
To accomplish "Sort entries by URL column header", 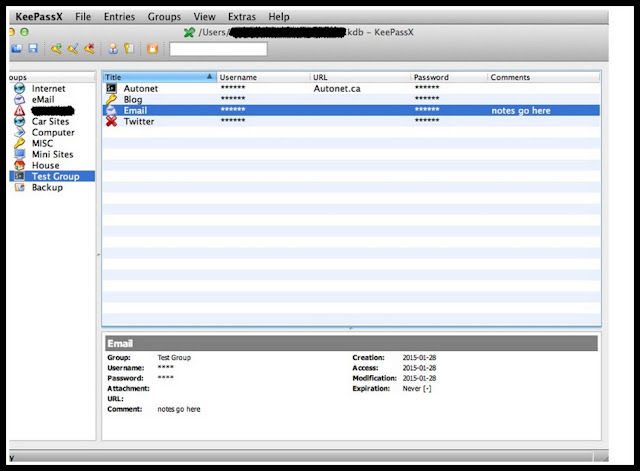I will (360, 77).
